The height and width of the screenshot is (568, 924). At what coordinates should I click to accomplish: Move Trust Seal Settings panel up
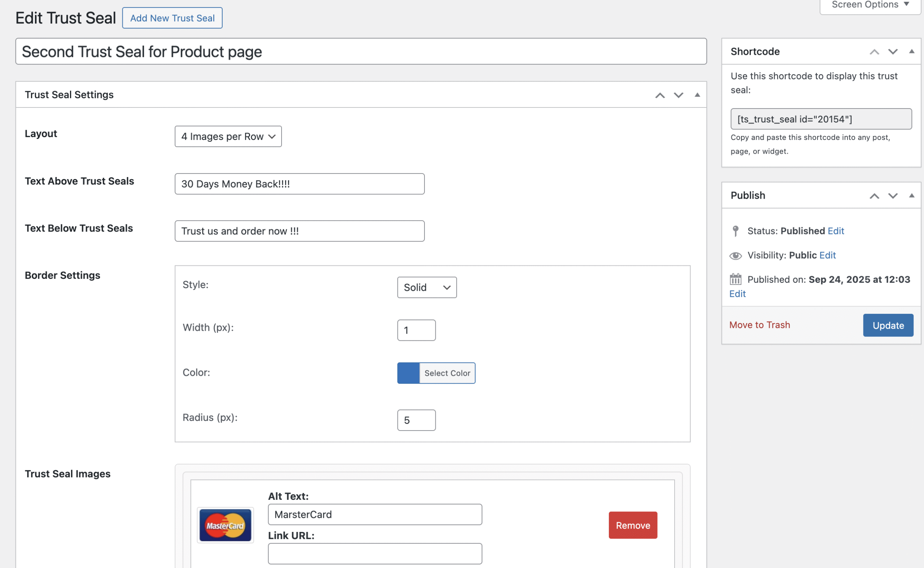click(660, 95)
